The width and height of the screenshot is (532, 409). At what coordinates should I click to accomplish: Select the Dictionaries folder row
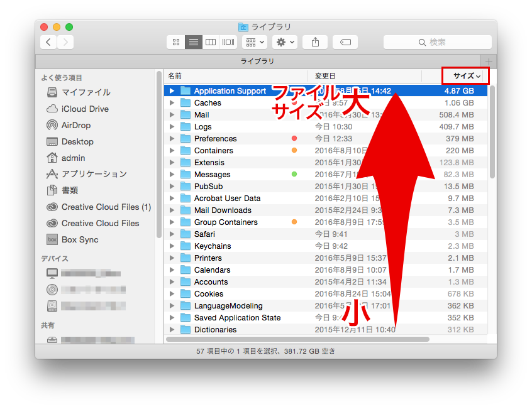click(326, 329)
